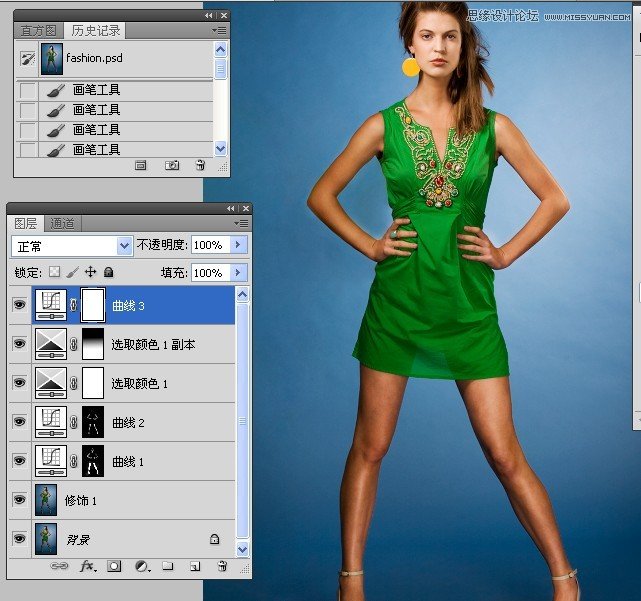Screen dimensions: 641x601
Task: Switch to the 图层 tab
Action: point(26,224)
